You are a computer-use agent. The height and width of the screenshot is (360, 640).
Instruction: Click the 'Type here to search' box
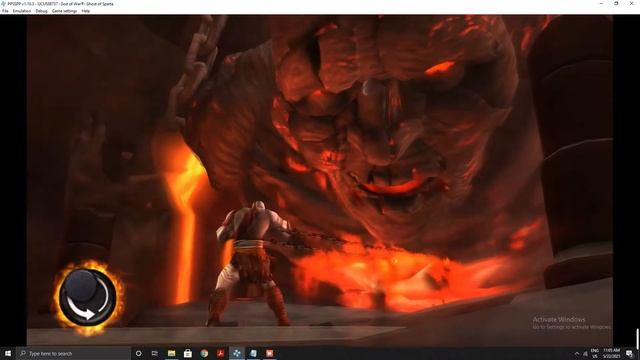coord(73,353)
